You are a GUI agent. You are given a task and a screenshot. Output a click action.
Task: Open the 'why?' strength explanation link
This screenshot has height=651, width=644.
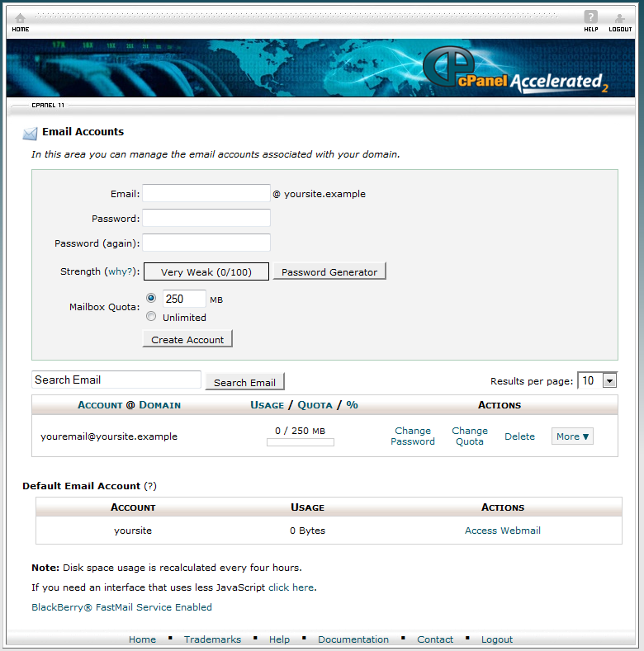tap(121, 271)
